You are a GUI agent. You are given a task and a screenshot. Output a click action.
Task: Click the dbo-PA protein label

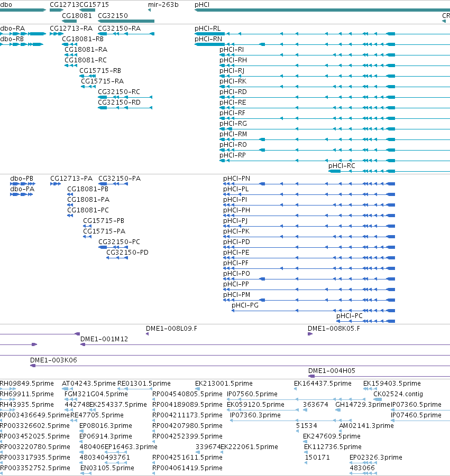click(22, 189)
